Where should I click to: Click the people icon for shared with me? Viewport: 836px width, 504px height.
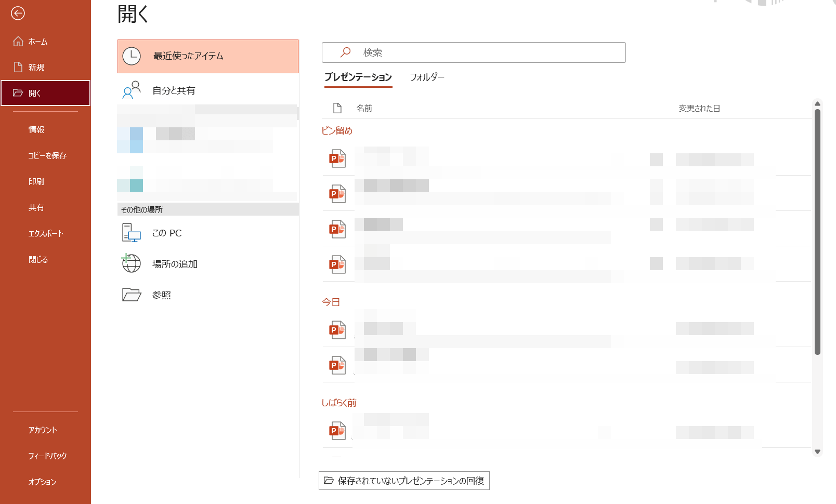tap(132, 90)
